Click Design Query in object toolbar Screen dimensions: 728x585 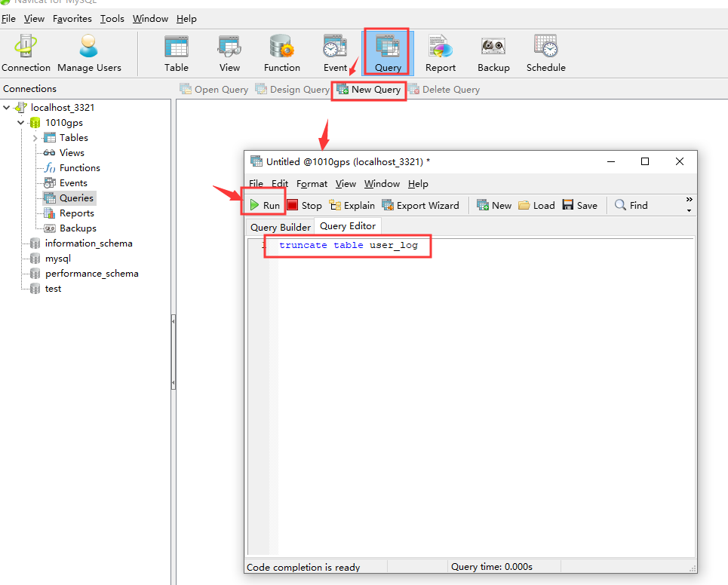pos(292,89)
